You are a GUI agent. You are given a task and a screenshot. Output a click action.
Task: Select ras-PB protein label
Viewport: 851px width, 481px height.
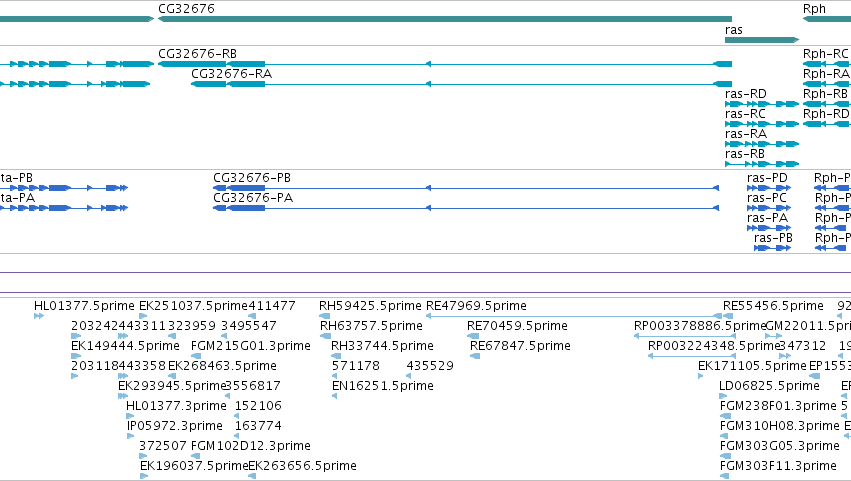[773, 238]
